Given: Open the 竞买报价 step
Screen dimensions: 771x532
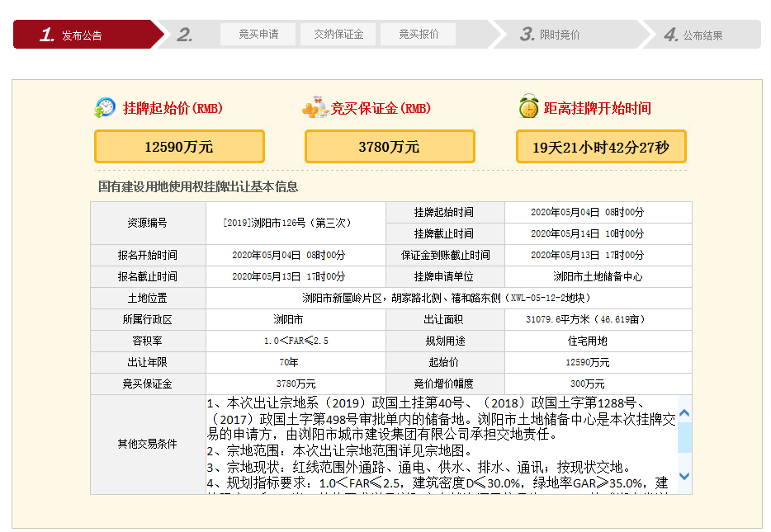Looking at the screenshot, I should [419, 35].
